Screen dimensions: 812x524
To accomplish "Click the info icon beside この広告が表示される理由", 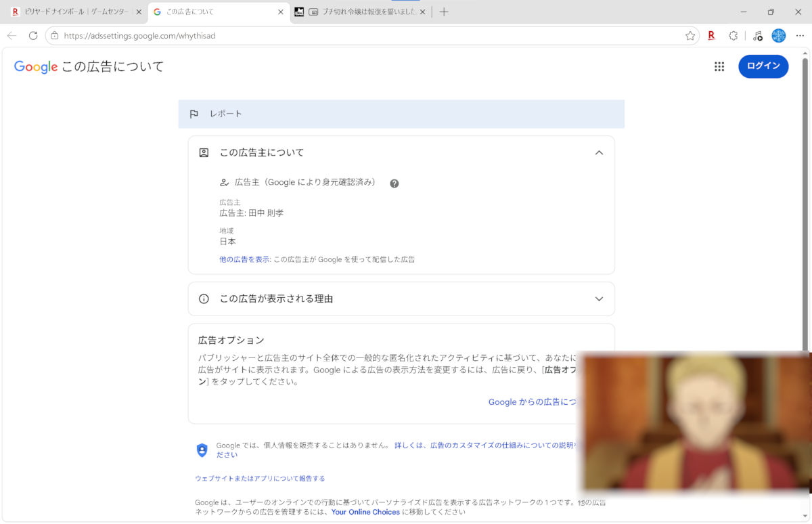I will click(204, 299).
